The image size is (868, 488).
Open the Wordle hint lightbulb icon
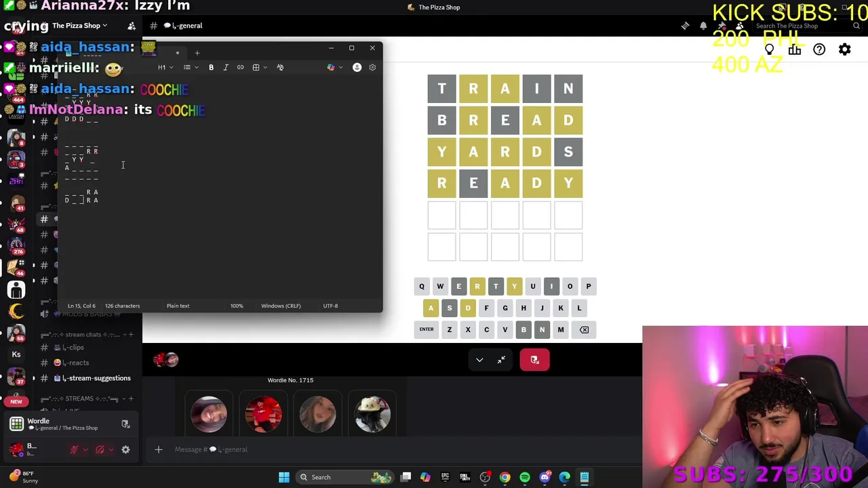[770, 49]
